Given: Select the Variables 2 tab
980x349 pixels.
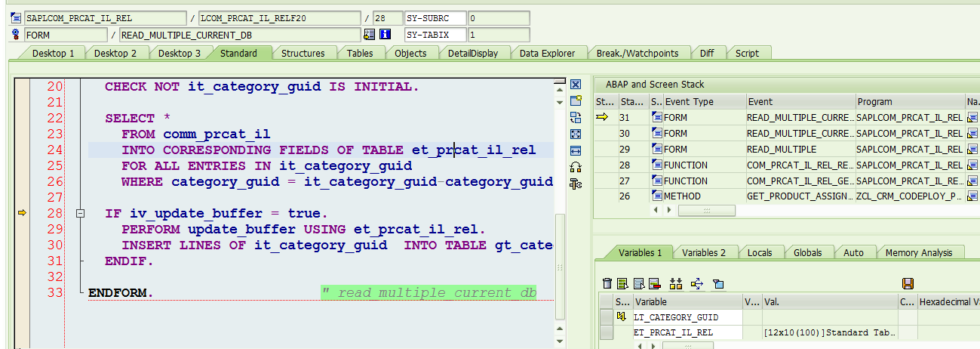Looking at the screenshot, I should (704, 253).
